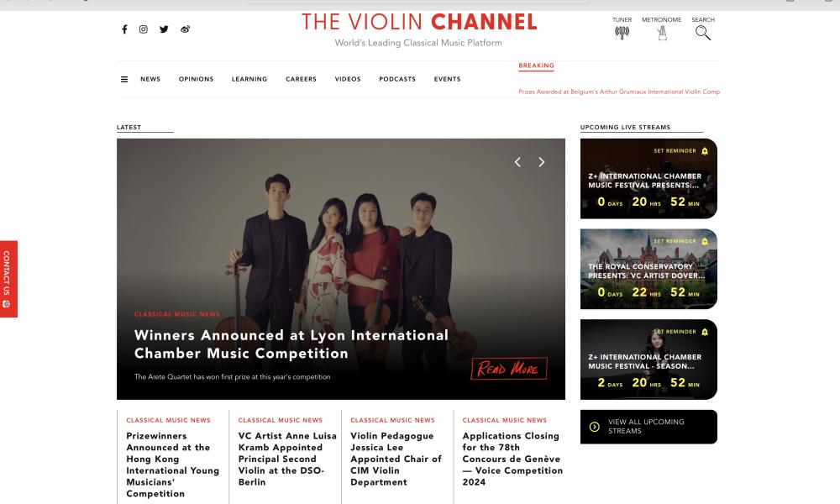This screenshot has width=840, height=504.
Task: Set reminder bell on Z+ Festival Season stream
Action: (x=705, y=332)
